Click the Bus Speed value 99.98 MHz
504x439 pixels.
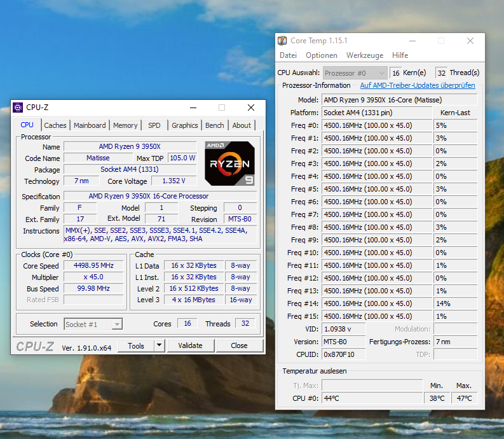coord(93,288)
